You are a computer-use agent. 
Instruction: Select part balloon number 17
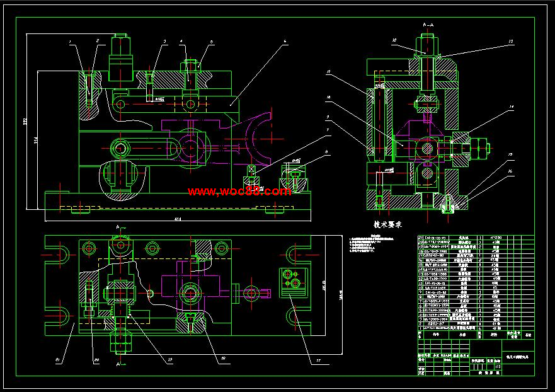click(318, 360)
